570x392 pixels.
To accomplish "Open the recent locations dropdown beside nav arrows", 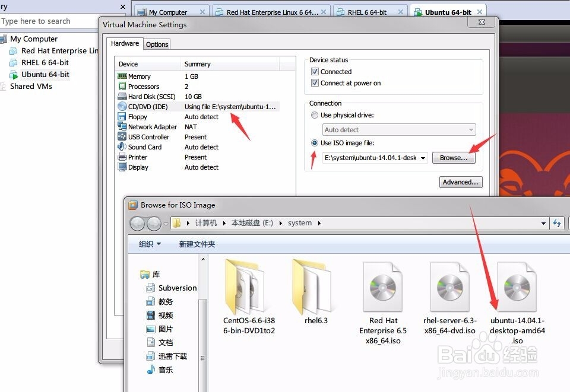I will [166, 224].
